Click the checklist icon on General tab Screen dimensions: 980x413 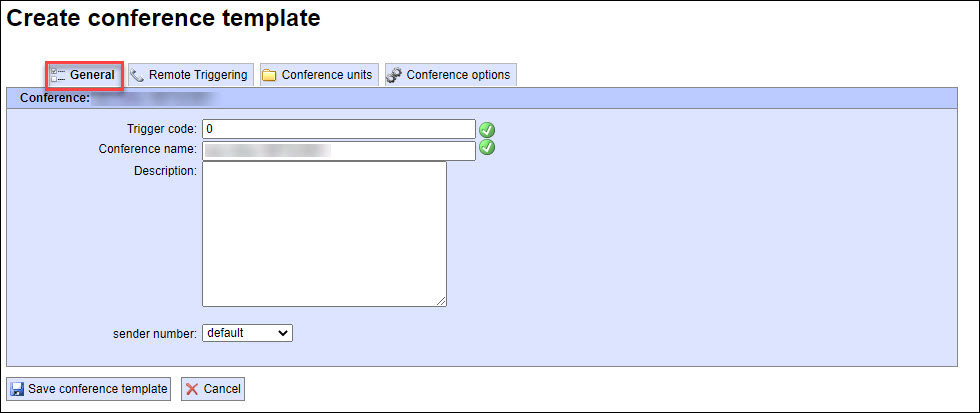click(x=58, y=75)
